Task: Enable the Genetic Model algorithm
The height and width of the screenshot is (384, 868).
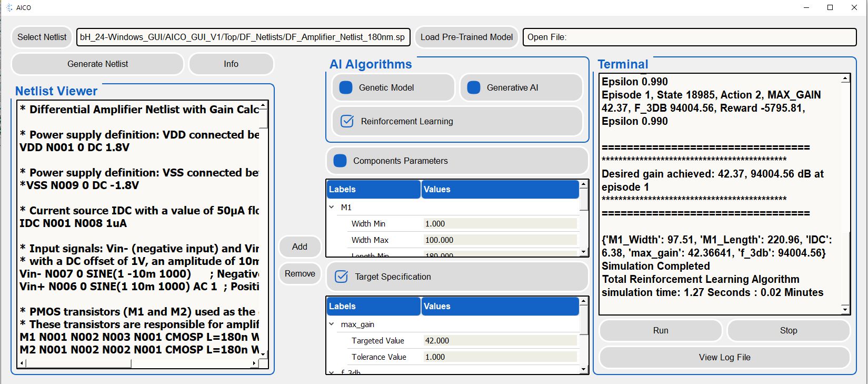Action: [x=346, y=87]
